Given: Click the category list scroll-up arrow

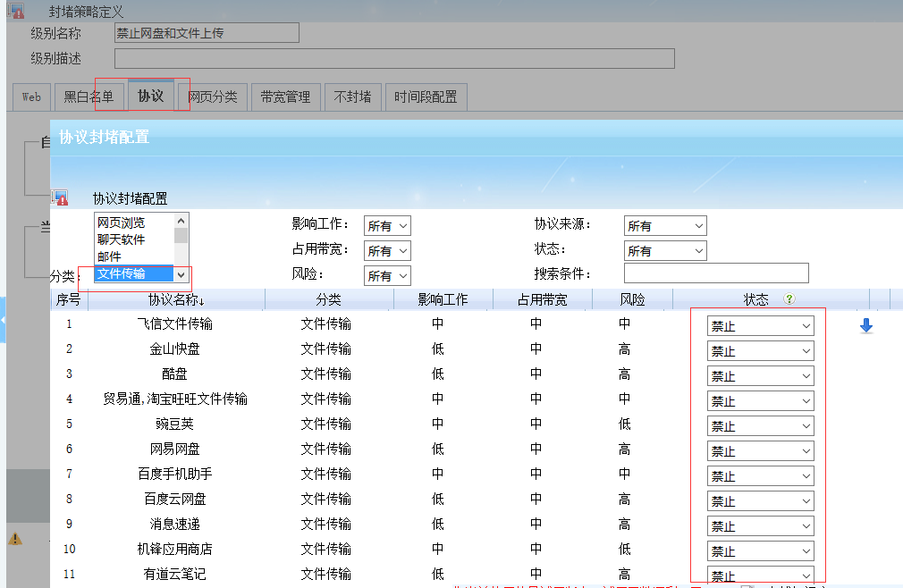Looking at the screenshot, I should point(181,221).
